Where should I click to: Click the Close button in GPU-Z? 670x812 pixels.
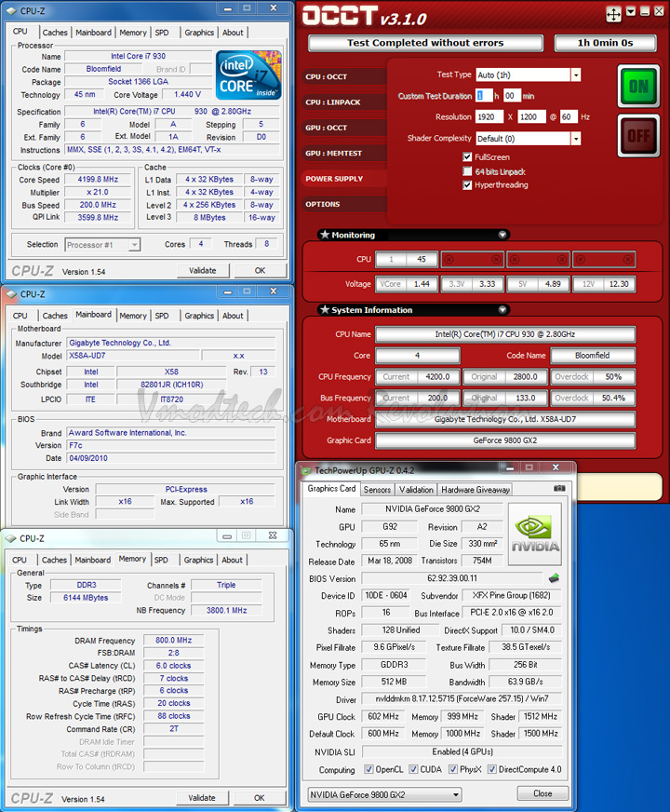click(x=543, y=793)
